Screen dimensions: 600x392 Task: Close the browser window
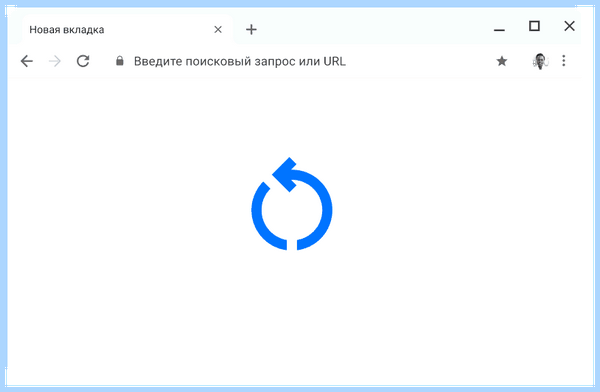click(569, 26)
